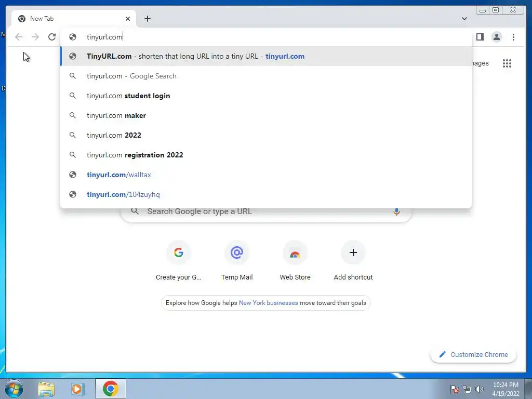Open the tinyurl.com/104zuyhq suggestion
Image resolution: width=532 pixels, height=399 pixels.
(266, 194)
